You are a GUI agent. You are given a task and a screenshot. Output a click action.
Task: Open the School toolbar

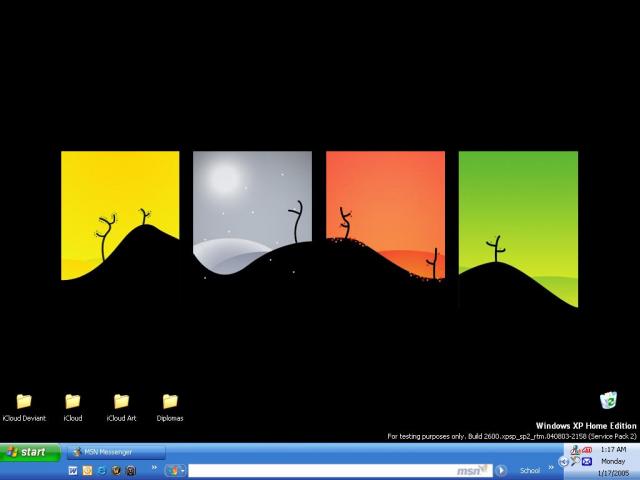click(x=530, y=471)
